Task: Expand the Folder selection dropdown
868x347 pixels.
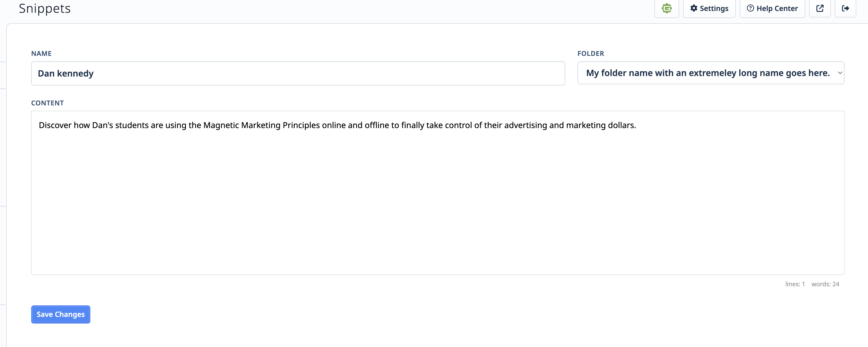Action: tap(710, 73)
